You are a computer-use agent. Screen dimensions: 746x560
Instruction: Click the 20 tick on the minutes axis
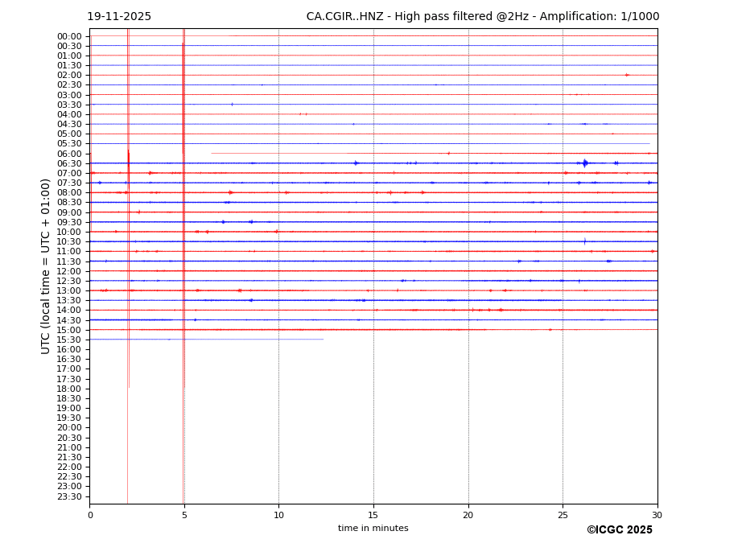468,515
